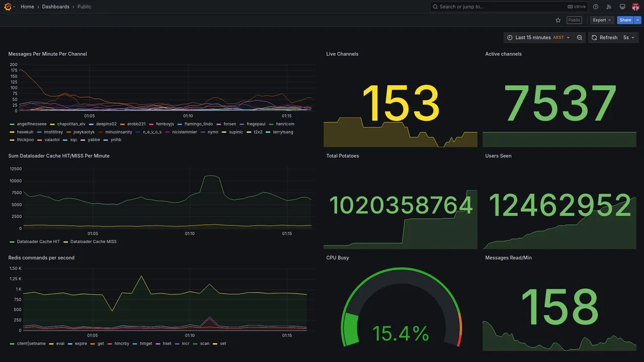Go to Home breadcrumb
This screenshot has width=644, height=362.
[27, 7]
